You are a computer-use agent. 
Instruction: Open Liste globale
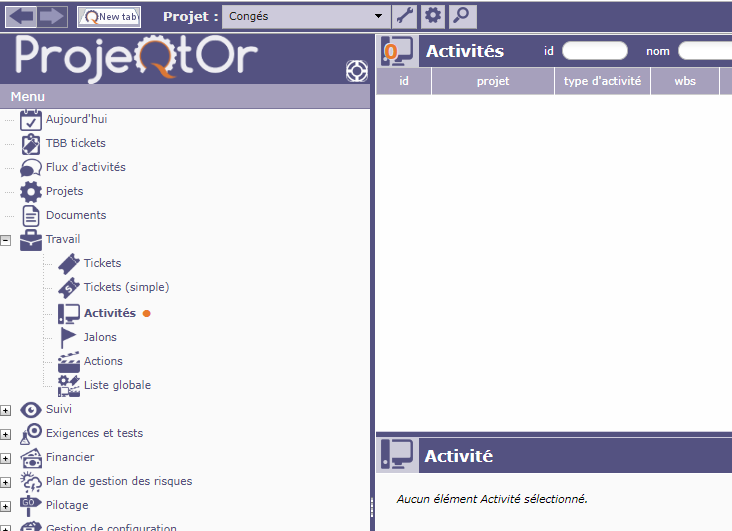[117, 385]
